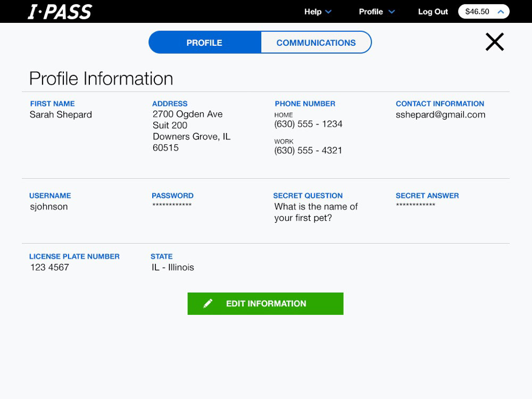Expand the Profile dropdown chevron
Image resolution: width=532 pixels, height=399 pixels.
(392, 12)
